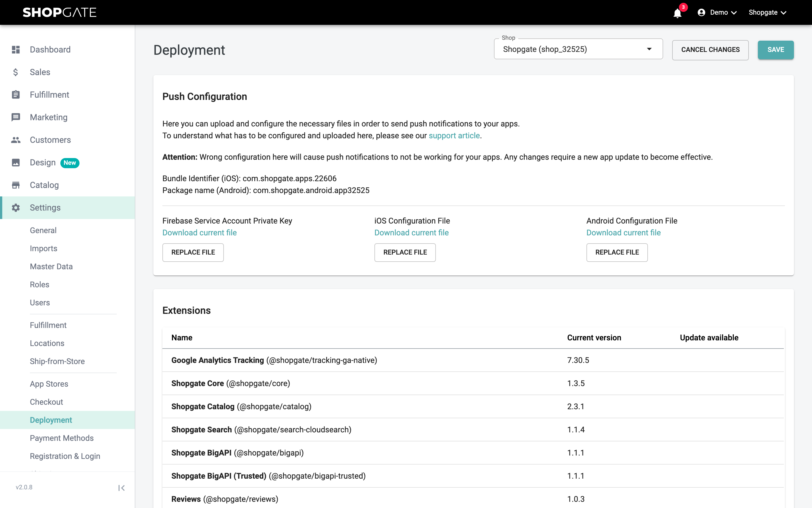Click the Marketing message icon
Image resolution: width=812 pixels, height=508 pixels.
point(16,117)
